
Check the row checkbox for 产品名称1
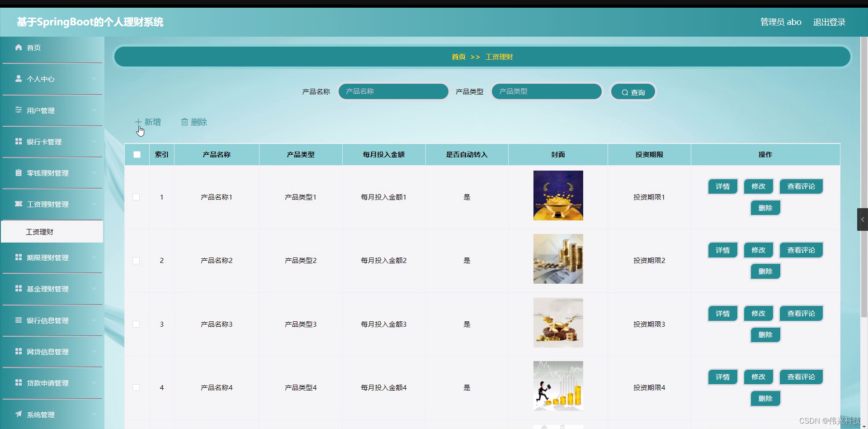coord(136,197)
